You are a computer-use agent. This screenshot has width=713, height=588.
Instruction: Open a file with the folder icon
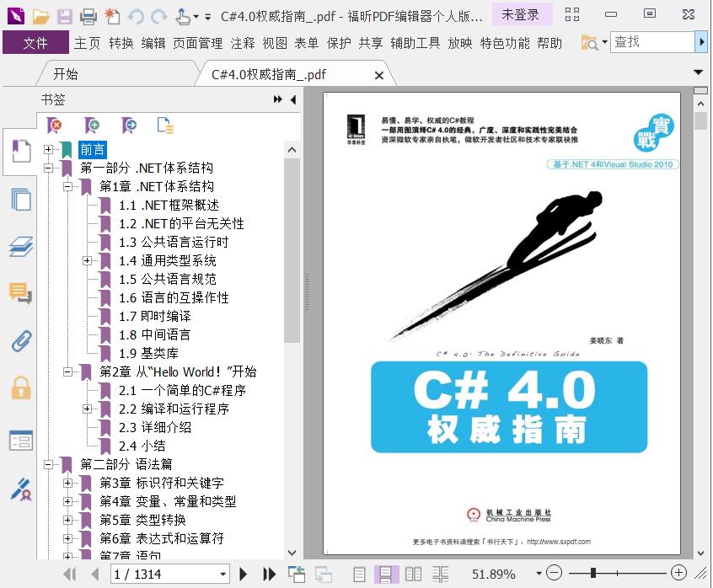point(41,17)
